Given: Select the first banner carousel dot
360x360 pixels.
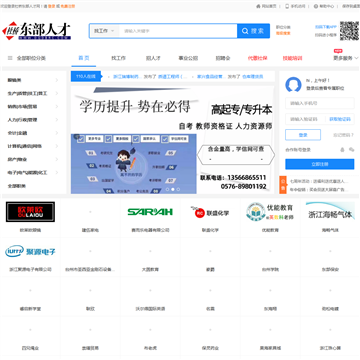Looking at the screenshot, I should tap(167, 189).
